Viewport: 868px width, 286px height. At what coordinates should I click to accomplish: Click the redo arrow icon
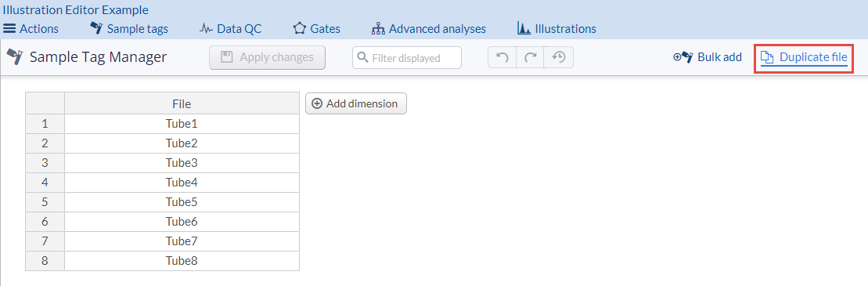[x=530, y=57]
